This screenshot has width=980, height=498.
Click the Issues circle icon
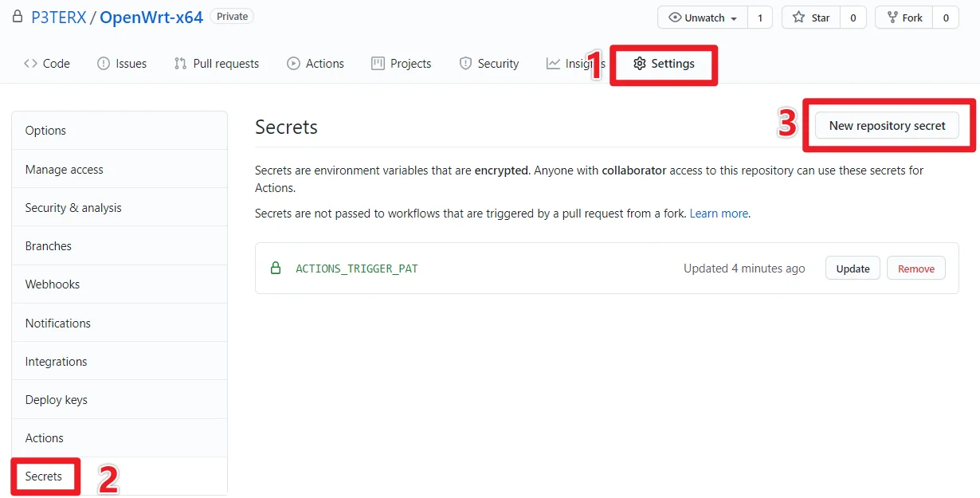[104, 64]
